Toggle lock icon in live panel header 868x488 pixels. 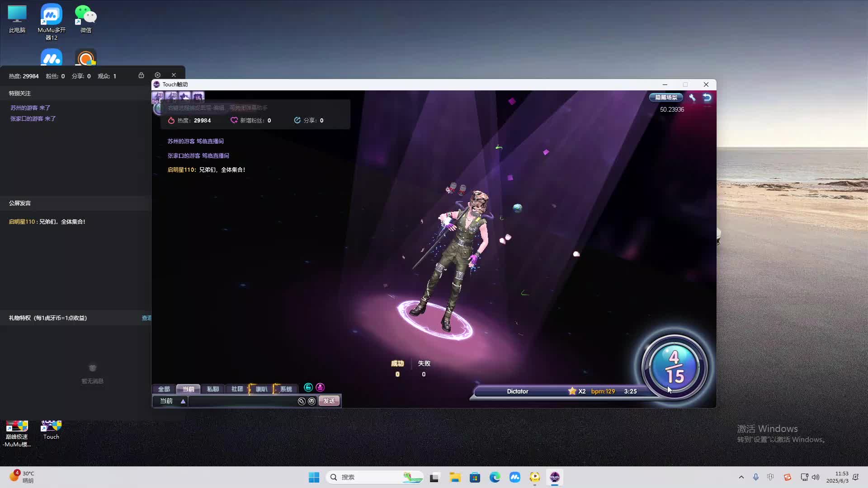[141, 75]
